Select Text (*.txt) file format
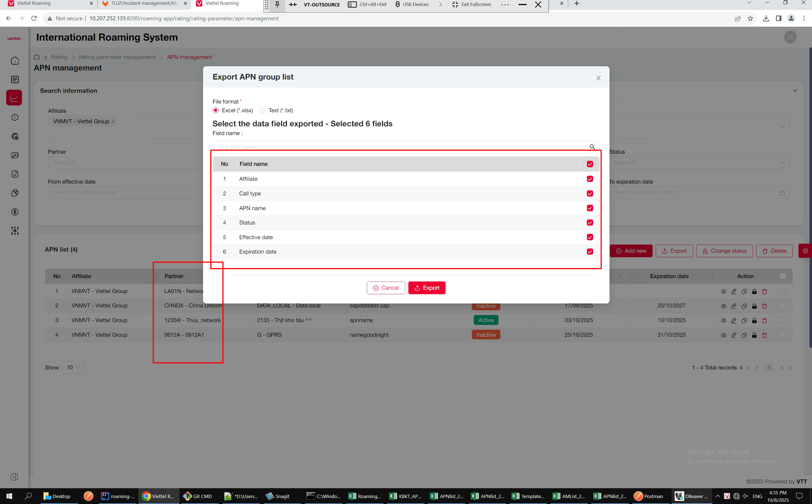812x504 pixels. pos(263,110)
